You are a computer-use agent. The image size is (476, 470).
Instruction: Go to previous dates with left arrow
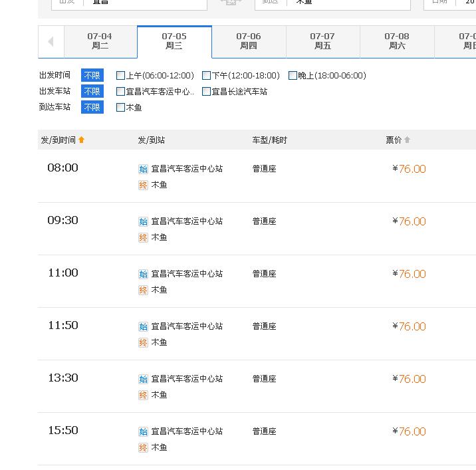[51, 41]
